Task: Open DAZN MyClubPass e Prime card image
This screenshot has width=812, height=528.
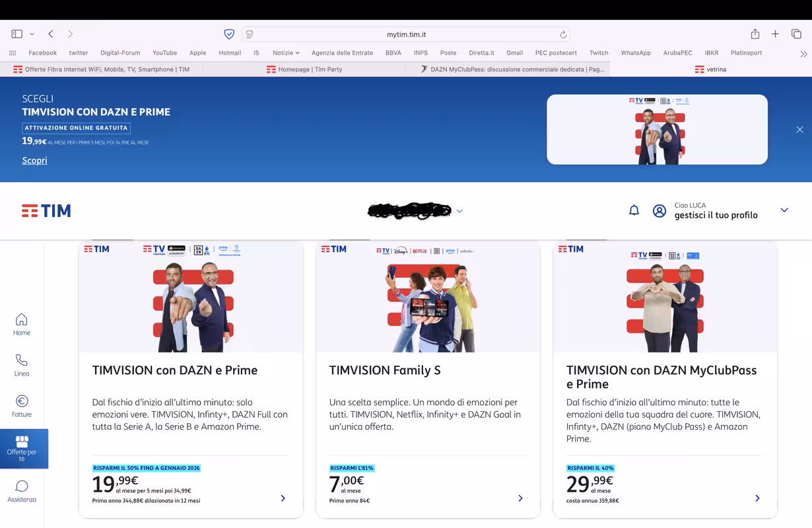Action: (665, 296)
